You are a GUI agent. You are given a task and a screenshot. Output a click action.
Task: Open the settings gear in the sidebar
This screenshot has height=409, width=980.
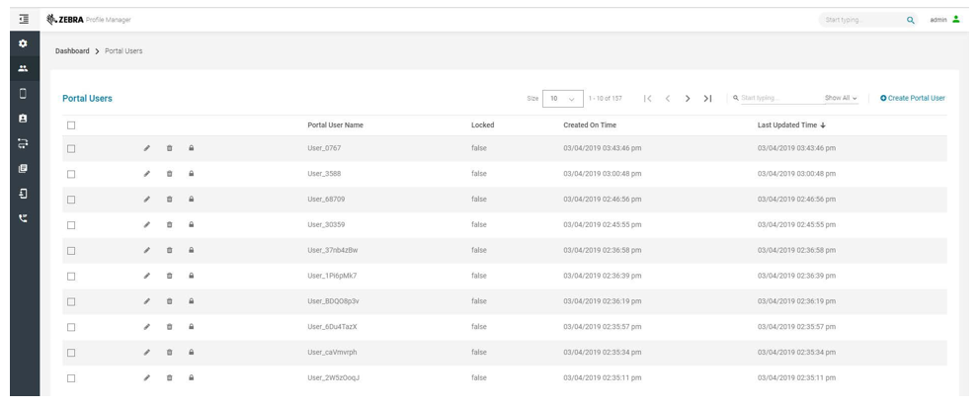tap(20, 46)
